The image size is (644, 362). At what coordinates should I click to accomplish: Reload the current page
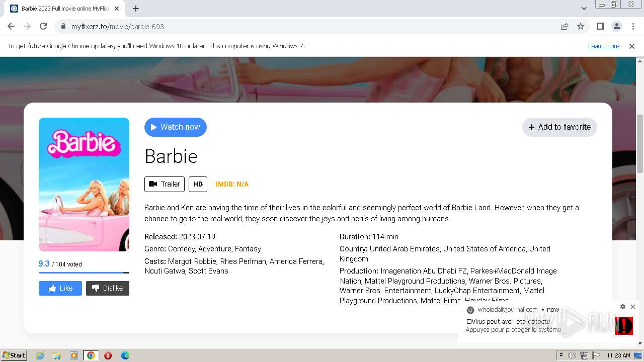click(x=43, y=26)
